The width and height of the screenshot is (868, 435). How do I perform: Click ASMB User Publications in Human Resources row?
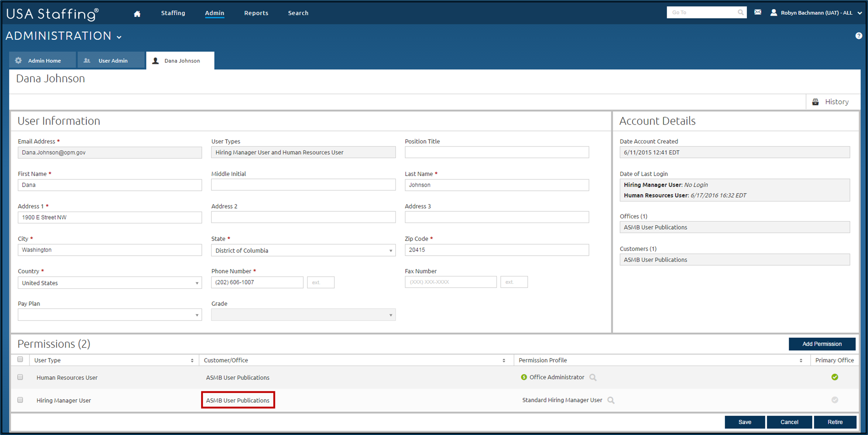pyautogui.click(x=238, y=377)
